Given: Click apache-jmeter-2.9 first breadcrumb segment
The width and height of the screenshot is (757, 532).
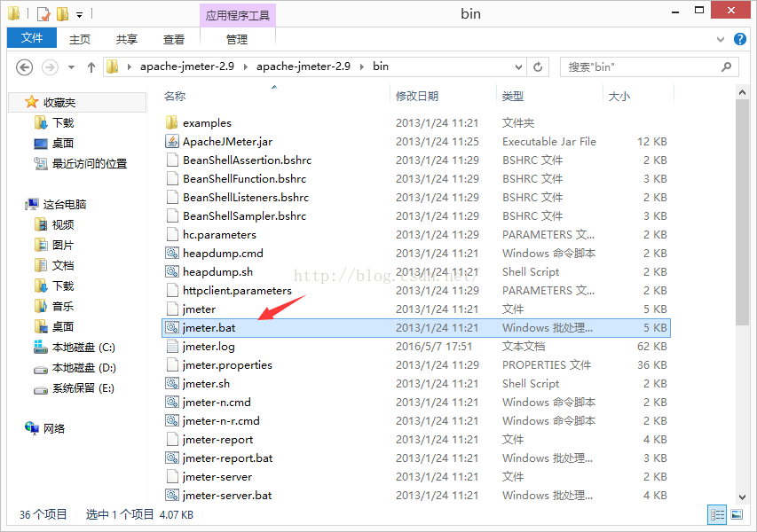Looking at the screenshot, I should 187,66.
